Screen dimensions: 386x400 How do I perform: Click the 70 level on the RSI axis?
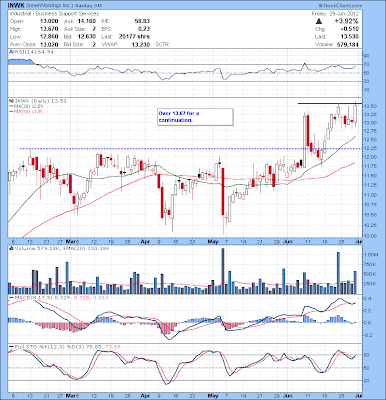368,64
